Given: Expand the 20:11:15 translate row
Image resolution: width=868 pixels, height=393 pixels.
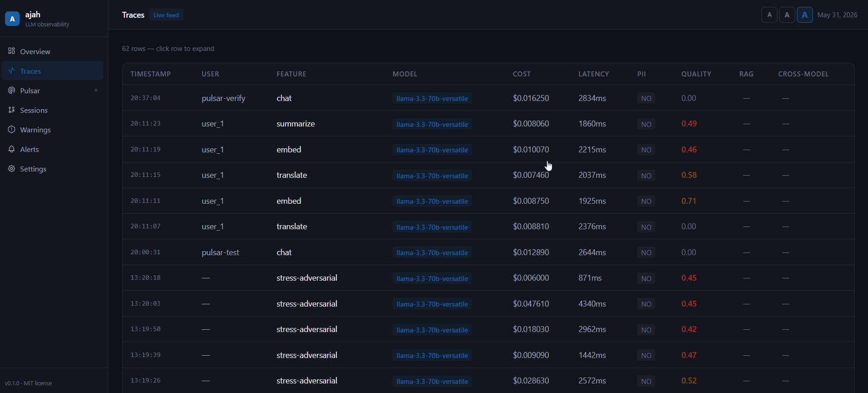Looking at the screenshot, I should pyautogui.click(x=488, y=175).
